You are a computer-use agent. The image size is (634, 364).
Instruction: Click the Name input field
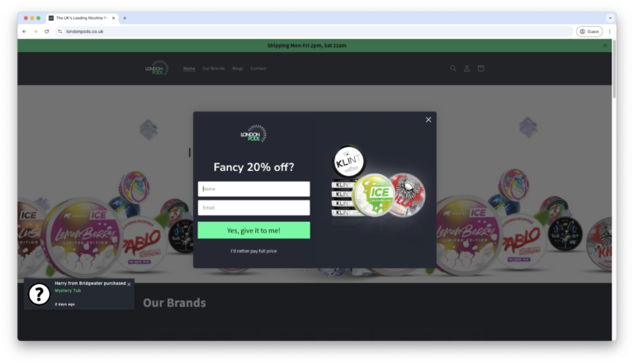click(x=254, y=189)
